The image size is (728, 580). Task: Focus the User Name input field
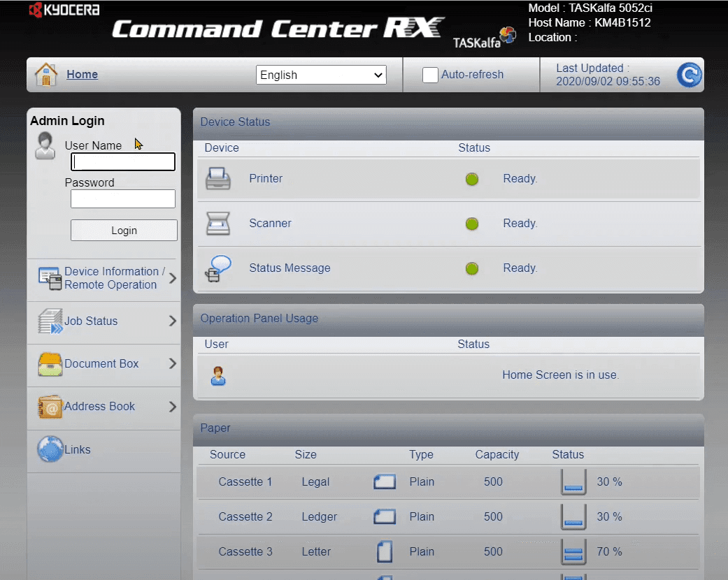pyautogui.click(x=123, y=162)
